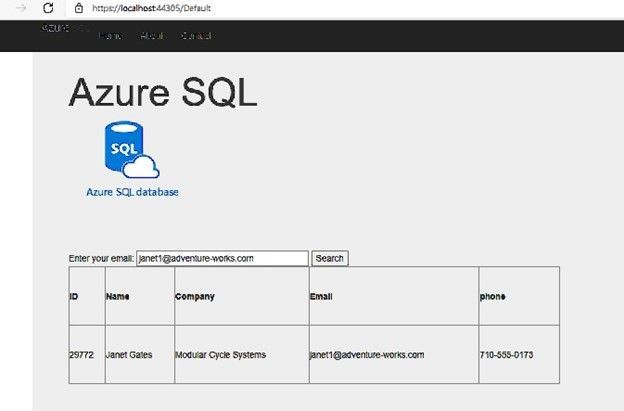Focus the email input field

[x=222, y=258]
